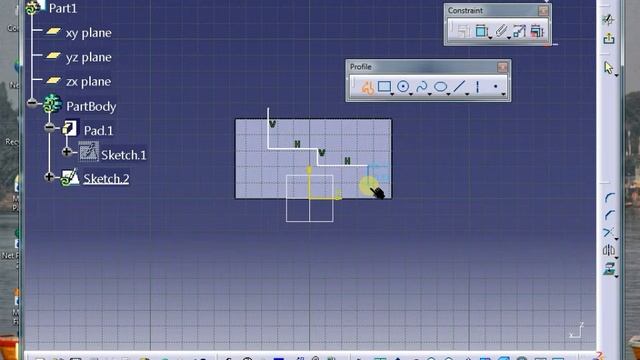
Task: Open the Circle tool dropdown arrow
Action: (x=411, y=94)
